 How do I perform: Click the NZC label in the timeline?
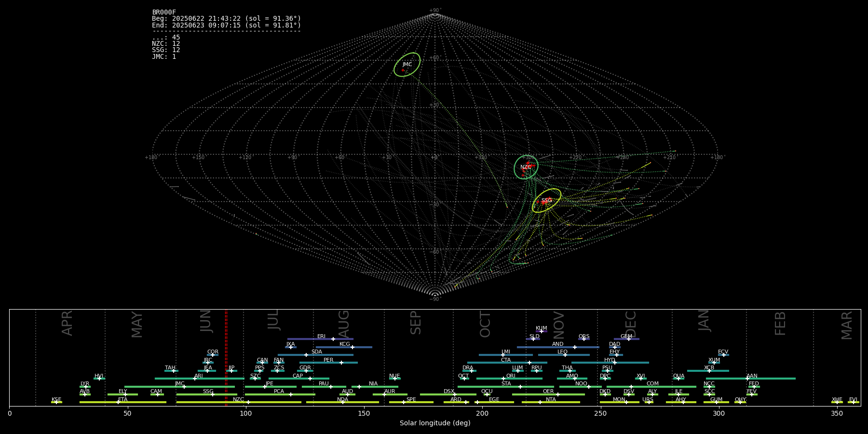238,400
